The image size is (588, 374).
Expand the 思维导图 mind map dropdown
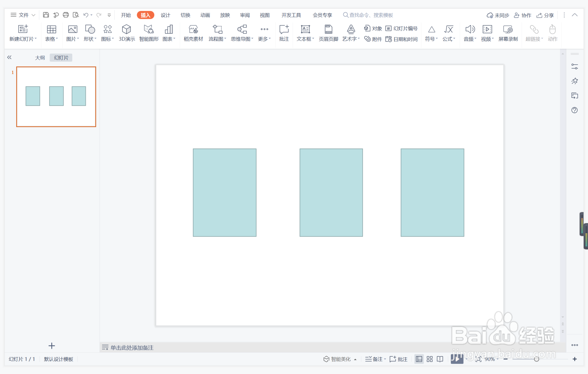point(252,39)
